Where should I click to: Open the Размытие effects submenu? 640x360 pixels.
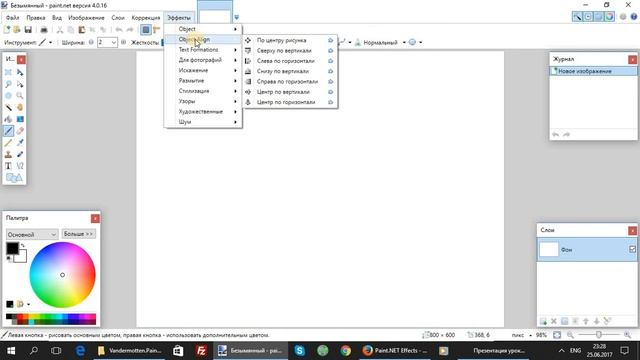203,80
